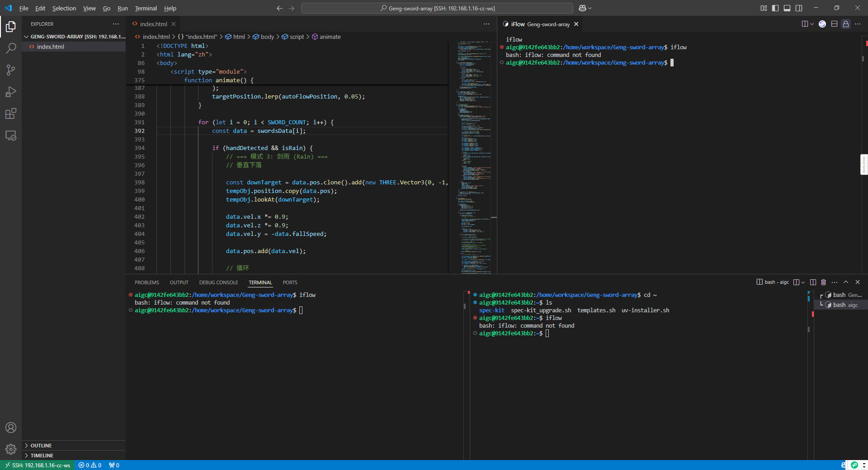This screenshot has width=868, height=470.
Task: Click the command center search box
Action: coord(437,8)
